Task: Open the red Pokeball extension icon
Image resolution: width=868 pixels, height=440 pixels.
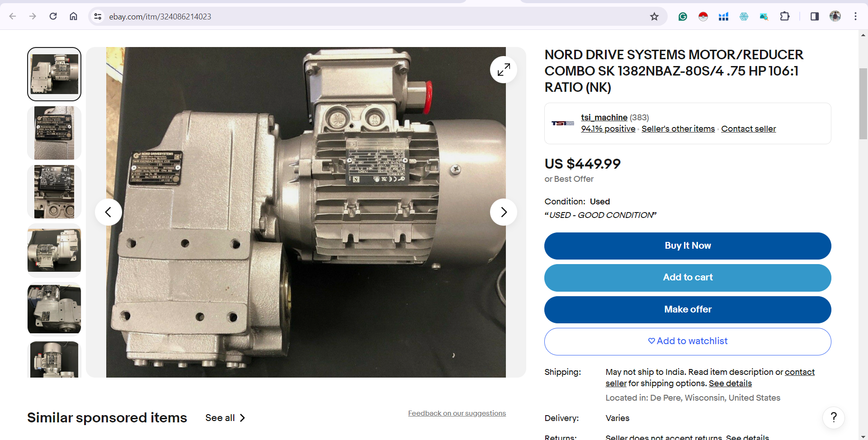Action: pyautogui.click(x=703, y=16)
